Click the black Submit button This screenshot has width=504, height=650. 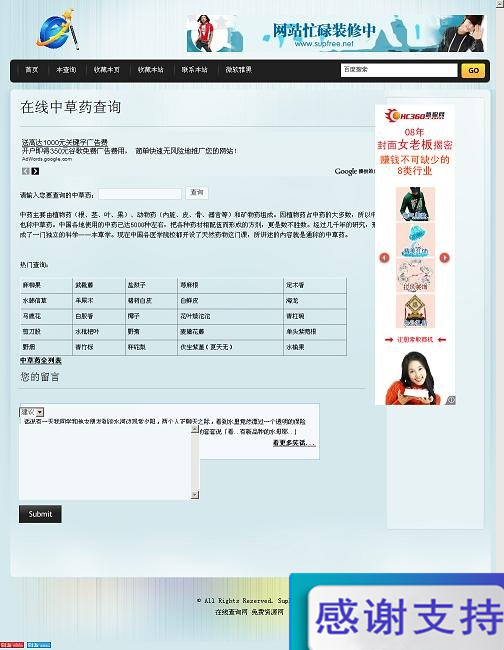click(x=40, y=514)
